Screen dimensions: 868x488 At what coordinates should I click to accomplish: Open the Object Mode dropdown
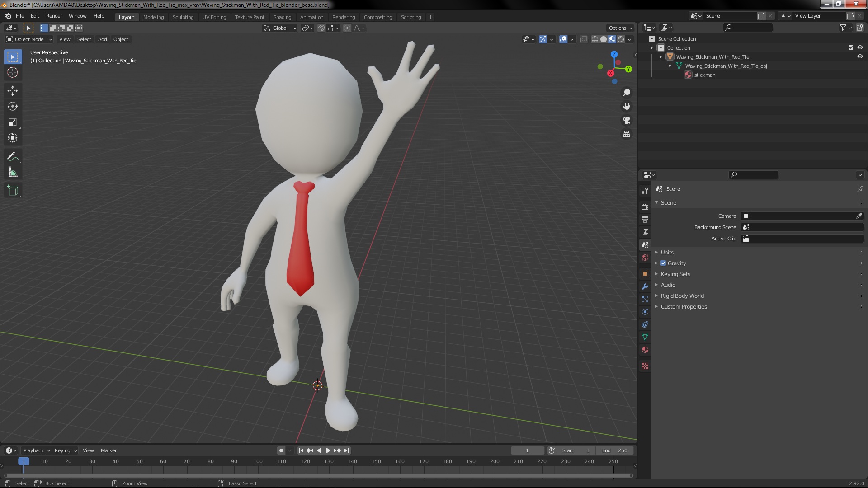click(x=29, y=39)
